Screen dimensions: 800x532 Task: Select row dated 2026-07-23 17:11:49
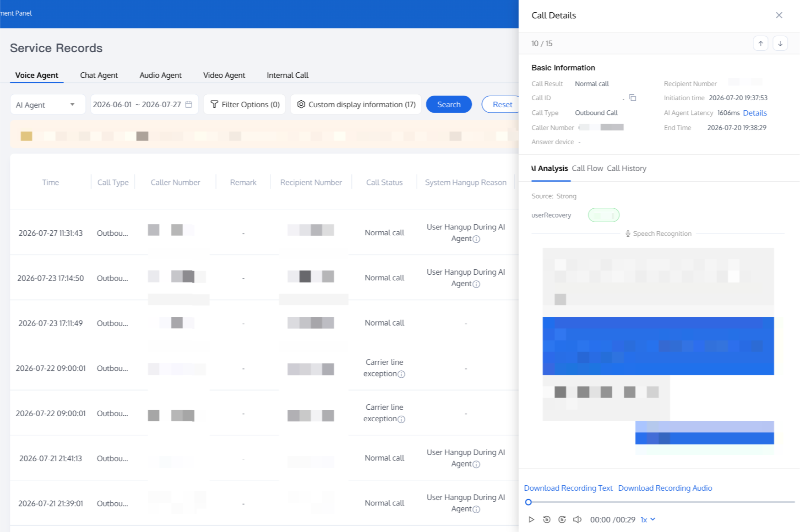(264, 323)
